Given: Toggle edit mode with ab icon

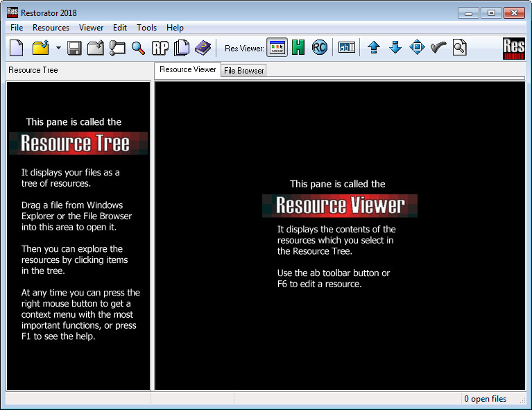Looking at the screenshot, I should pos(346,47).
